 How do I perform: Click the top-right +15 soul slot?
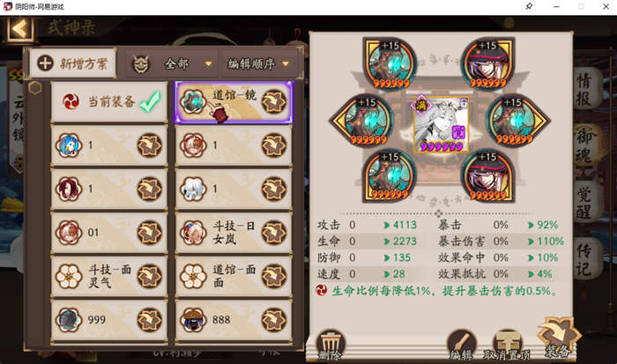(488, 63)
